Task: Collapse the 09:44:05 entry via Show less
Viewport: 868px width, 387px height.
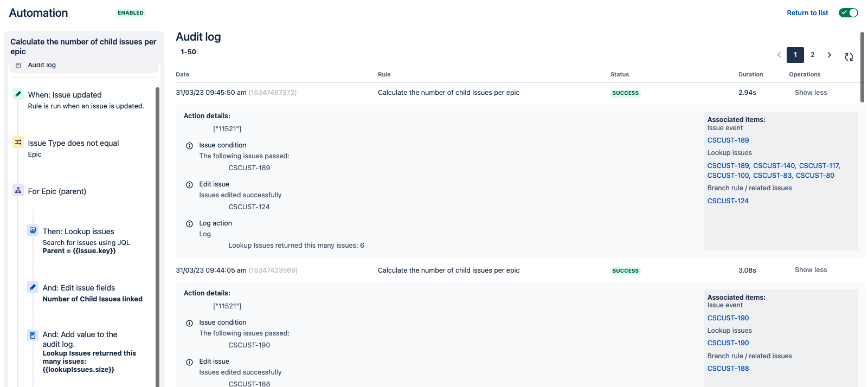Action: 811,269
